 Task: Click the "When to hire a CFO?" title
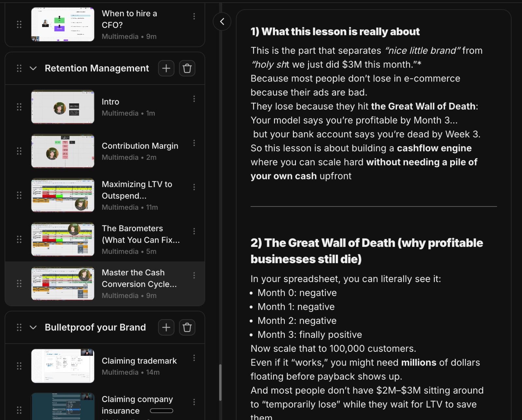click(x=129, y=19)
